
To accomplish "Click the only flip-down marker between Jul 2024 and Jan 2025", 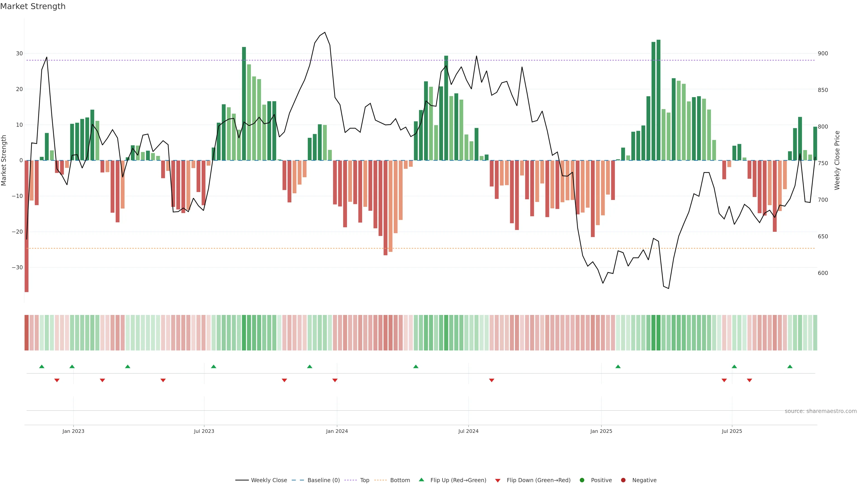I will (x=492, y=380).
